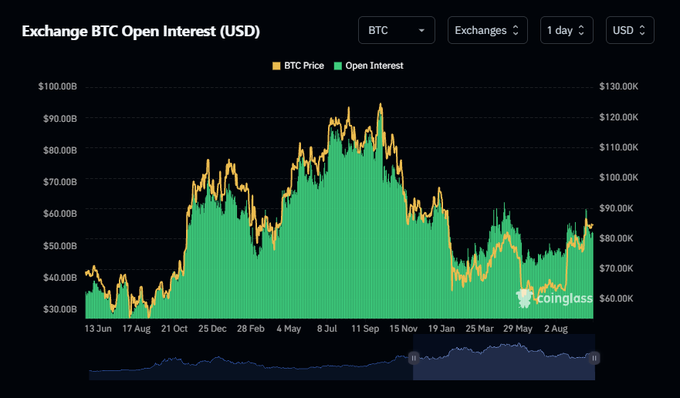Viewport: 680px width, 398px height.
Task: Grab the left range slider handle
Action: (414, 358)
